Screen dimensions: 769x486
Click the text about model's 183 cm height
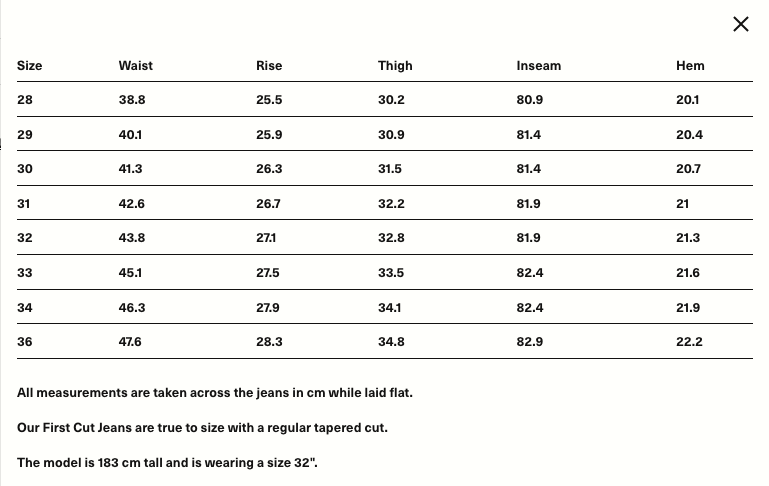coord(167,463)
